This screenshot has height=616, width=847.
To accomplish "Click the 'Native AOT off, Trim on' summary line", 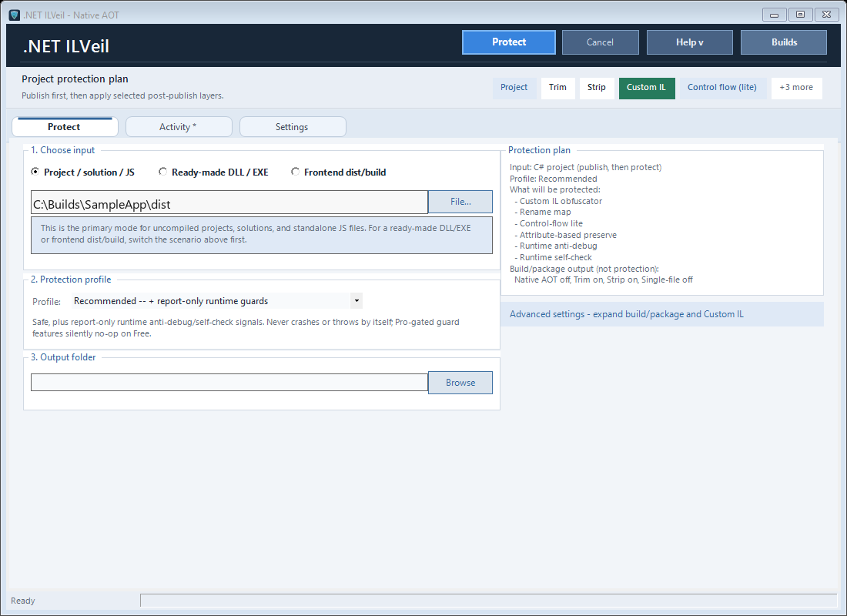I will [x=604, y=280].
